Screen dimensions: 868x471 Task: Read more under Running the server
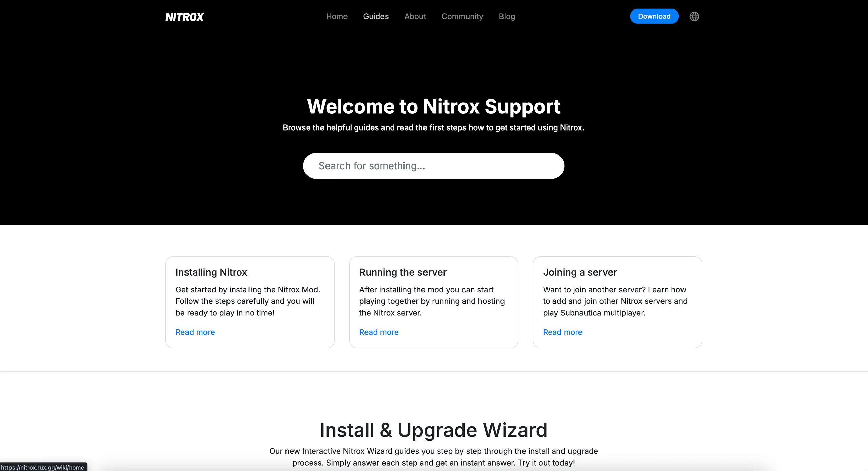tap(379, 332)
